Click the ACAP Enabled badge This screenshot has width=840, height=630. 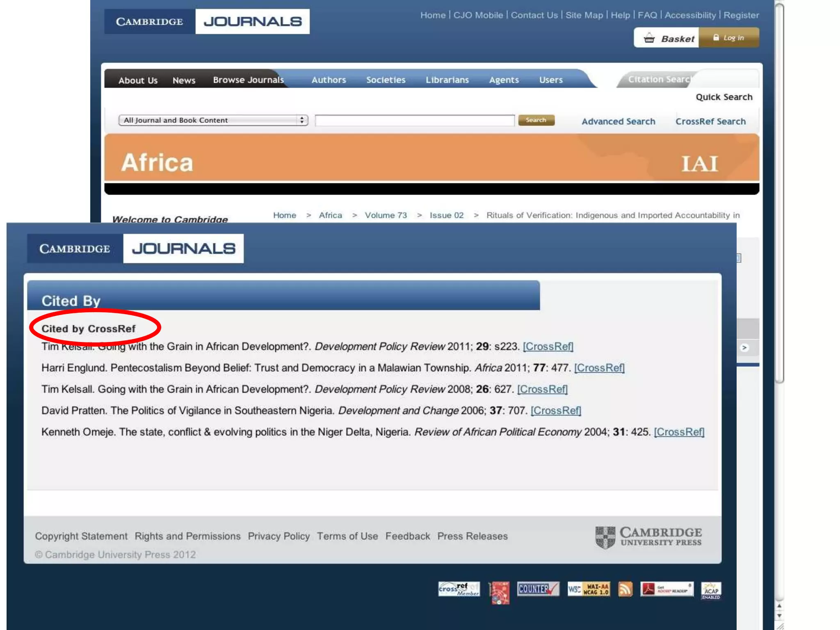pos(711,590)
